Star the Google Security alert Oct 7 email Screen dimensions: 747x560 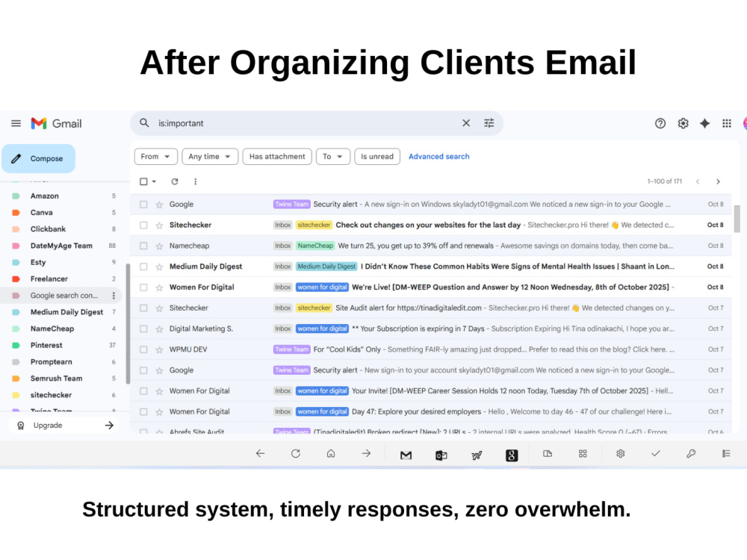click(159, 370)
